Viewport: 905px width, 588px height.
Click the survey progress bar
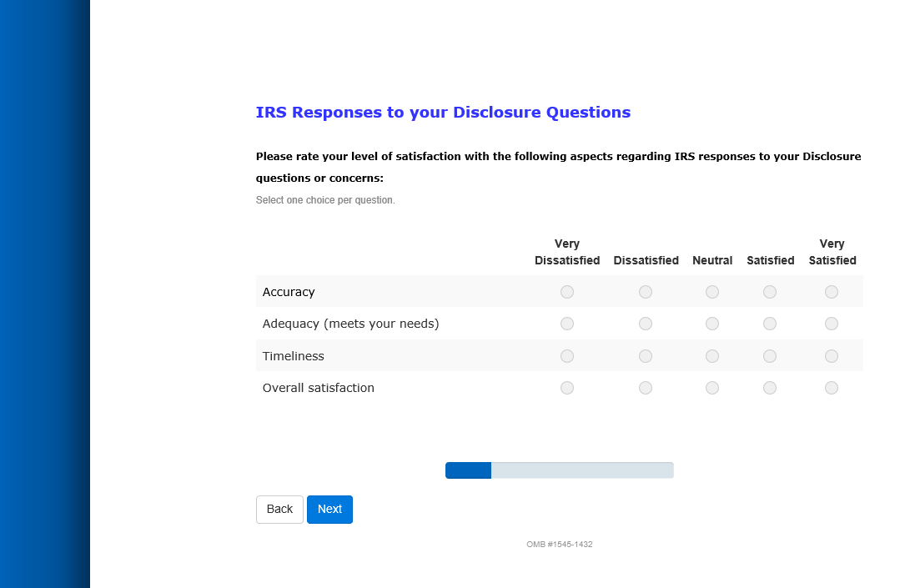(x=559, y=470)
